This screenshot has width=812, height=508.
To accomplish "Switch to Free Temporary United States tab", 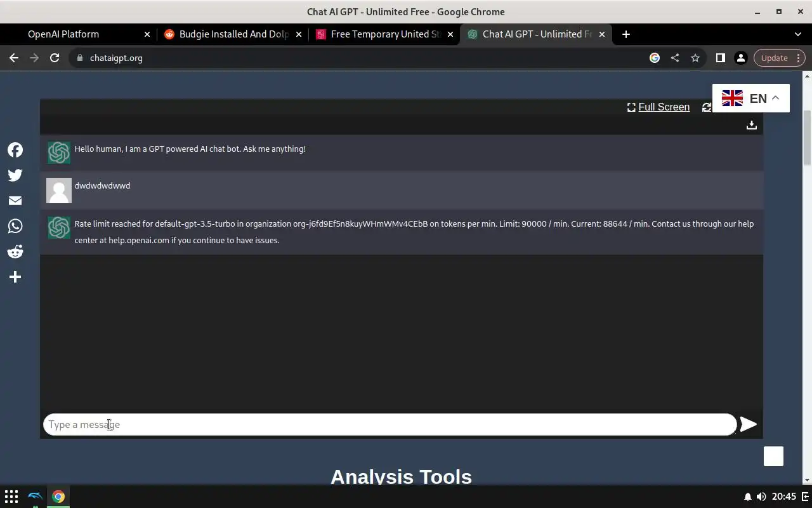I will click(x=385, y=34).
